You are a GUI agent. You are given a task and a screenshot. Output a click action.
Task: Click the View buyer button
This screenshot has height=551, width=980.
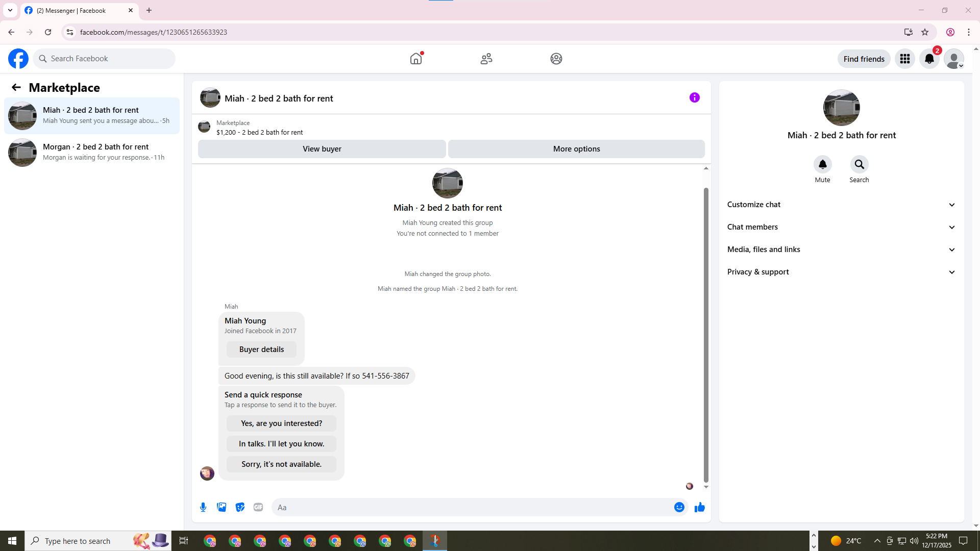[322, 149]
